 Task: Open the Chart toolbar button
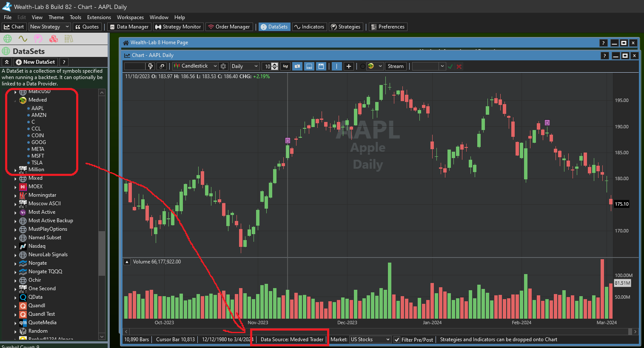pos(14,27)
